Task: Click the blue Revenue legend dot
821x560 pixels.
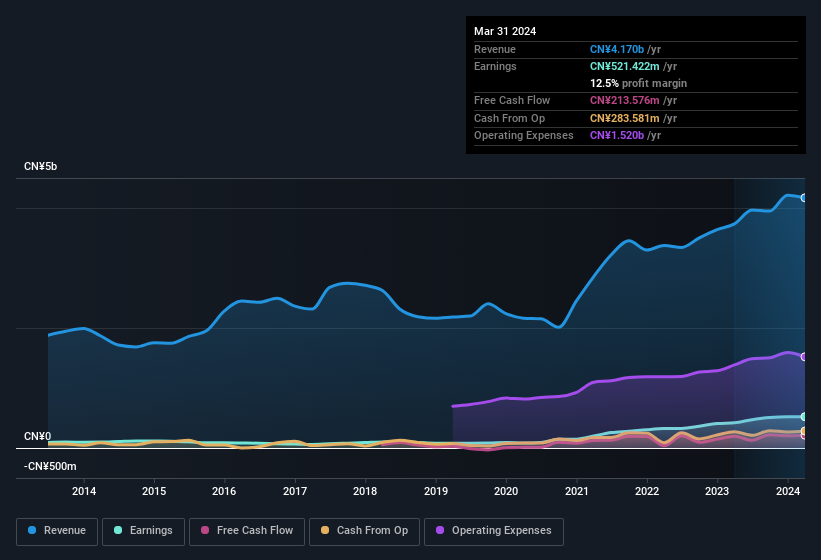Action: pos(33,531)
